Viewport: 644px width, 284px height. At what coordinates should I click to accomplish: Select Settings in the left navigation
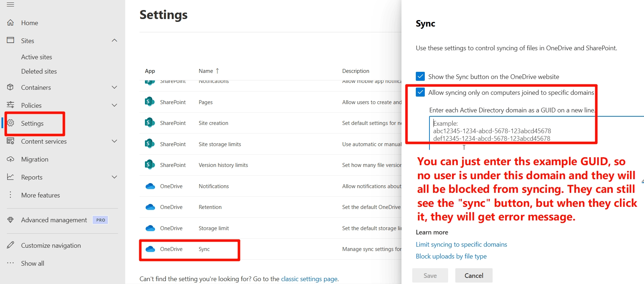[x=32, y=124]
